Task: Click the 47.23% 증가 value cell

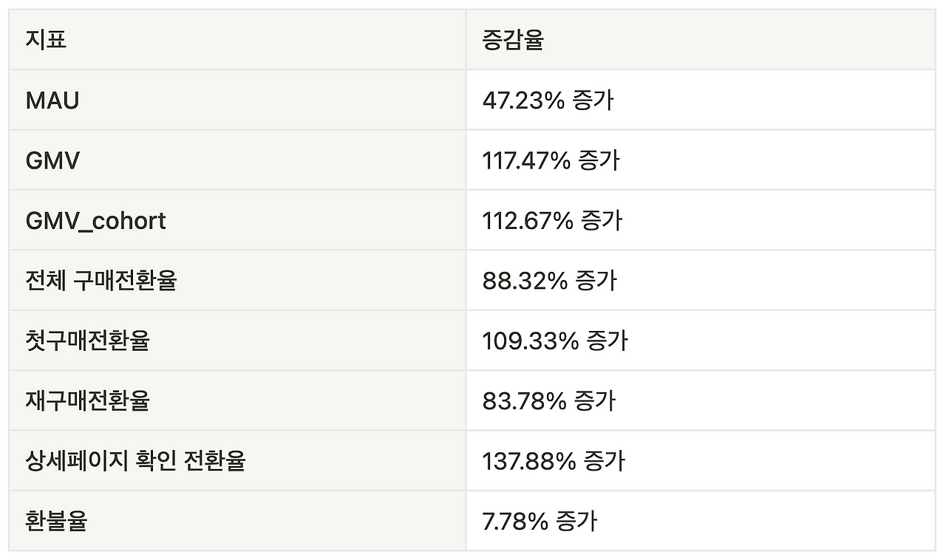Action: click(548, 100)
